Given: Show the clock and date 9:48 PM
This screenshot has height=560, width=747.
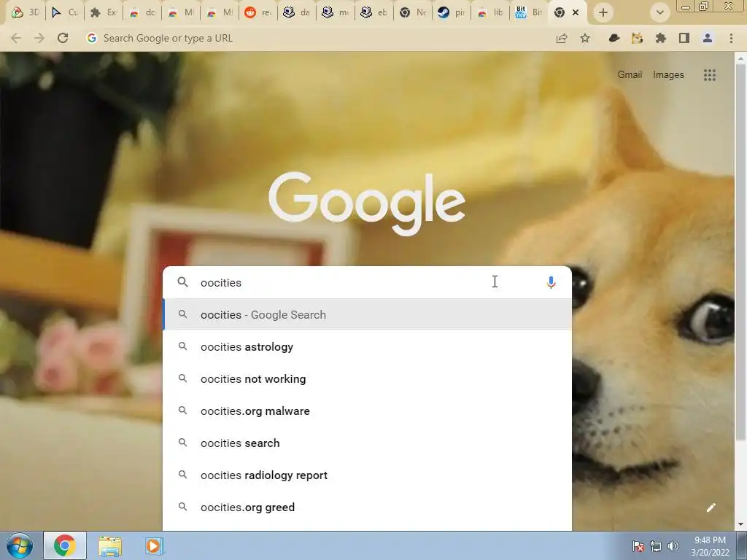Looking at the screenshot, I should [x=711, y=546].
